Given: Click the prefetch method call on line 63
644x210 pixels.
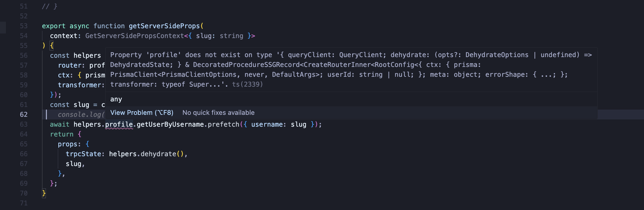Looking at the screenshot, I should (223, 124).
